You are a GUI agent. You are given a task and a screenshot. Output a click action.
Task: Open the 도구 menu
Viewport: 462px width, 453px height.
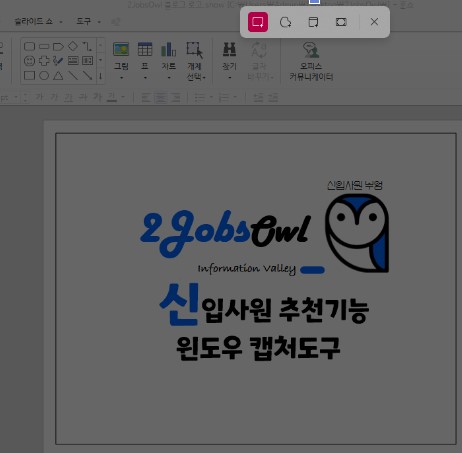(83, 21)
